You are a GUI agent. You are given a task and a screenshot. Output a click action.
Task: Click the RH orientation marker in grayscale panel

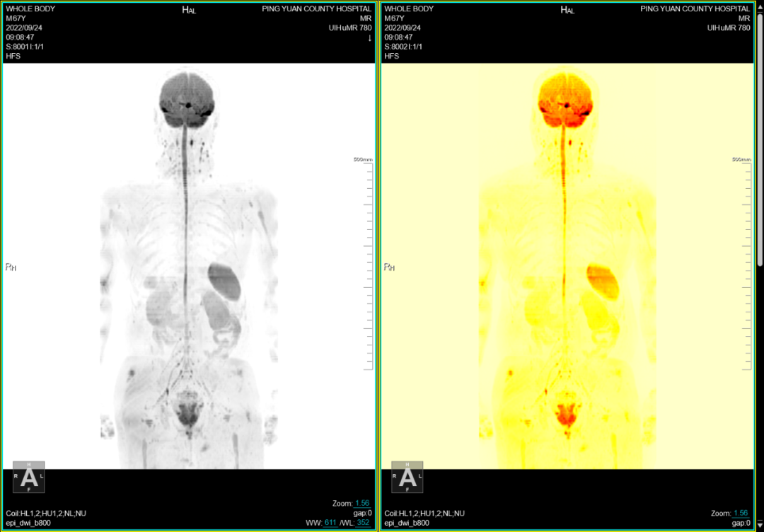(x=11, y=267)
